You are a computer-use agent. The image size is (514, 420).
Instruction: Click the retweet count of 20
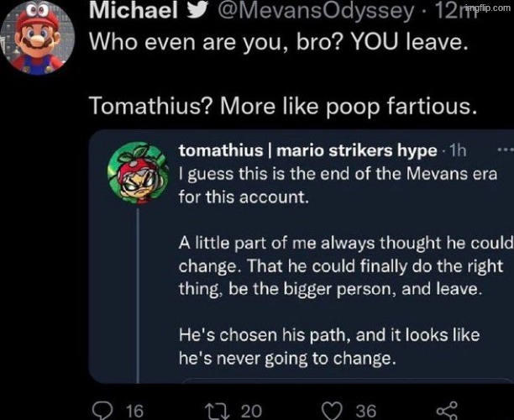[x=251, y=409]
